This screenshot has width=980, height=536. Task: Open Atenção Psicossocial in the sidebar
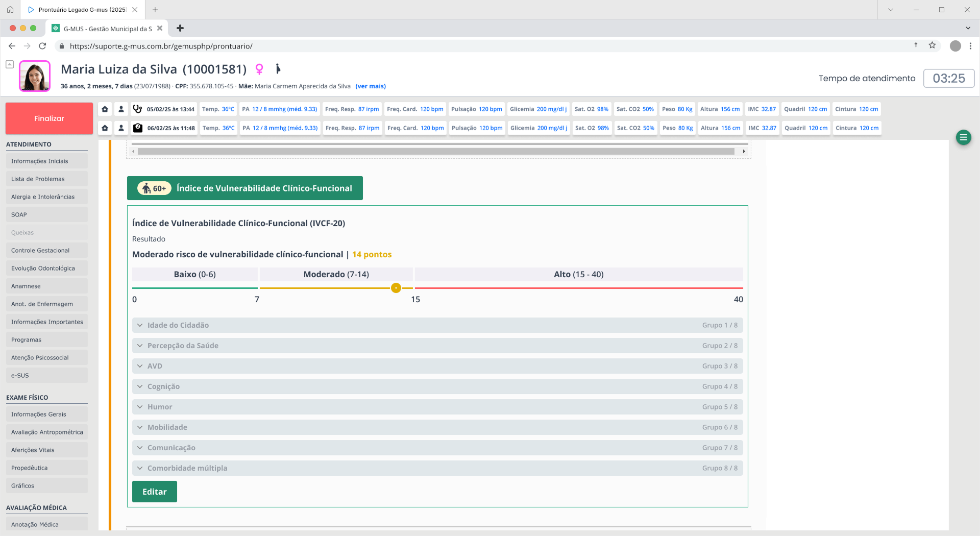[x=47, y=357]
